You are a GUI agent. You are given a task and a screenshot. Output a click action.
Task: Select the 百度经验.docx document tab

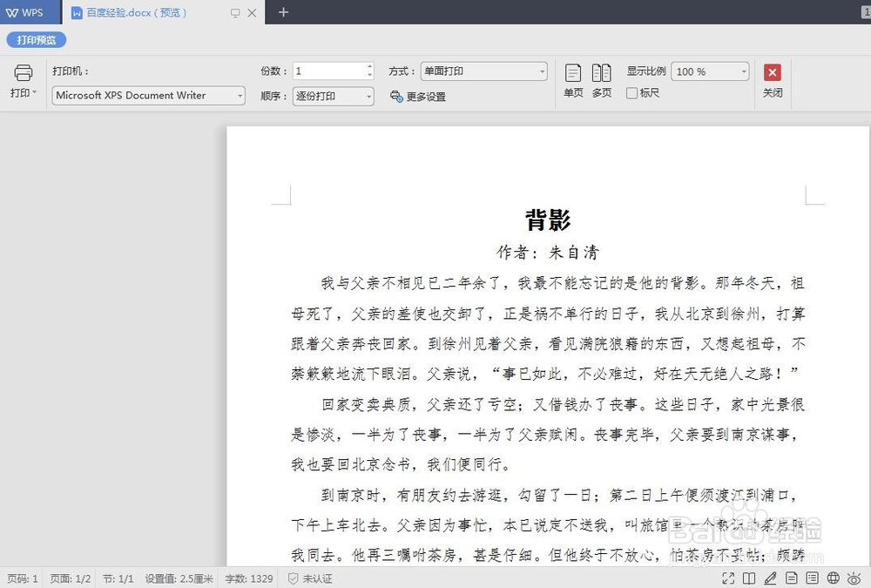coord(137,12)
